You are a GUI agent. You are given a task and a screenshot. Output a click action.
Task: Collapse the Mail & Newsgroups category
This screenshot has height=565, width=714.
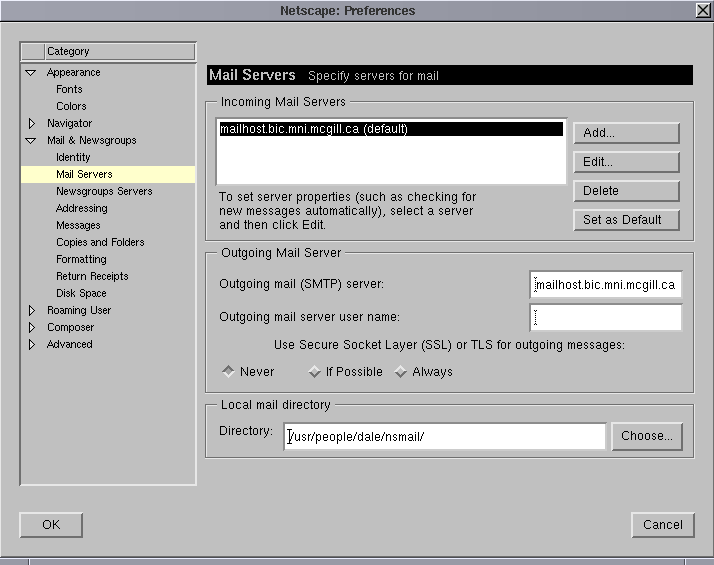pos(31,141)
